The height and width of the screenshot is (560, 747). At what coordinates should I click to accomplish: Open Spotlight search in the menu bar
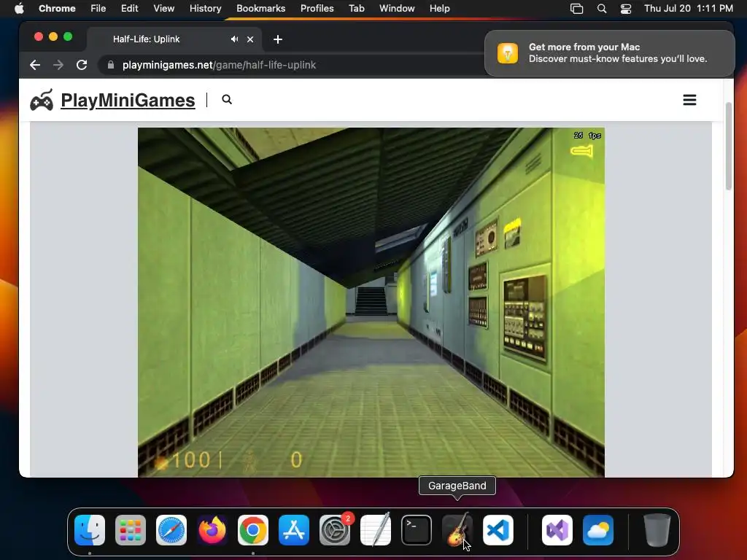tap(602, 9)
